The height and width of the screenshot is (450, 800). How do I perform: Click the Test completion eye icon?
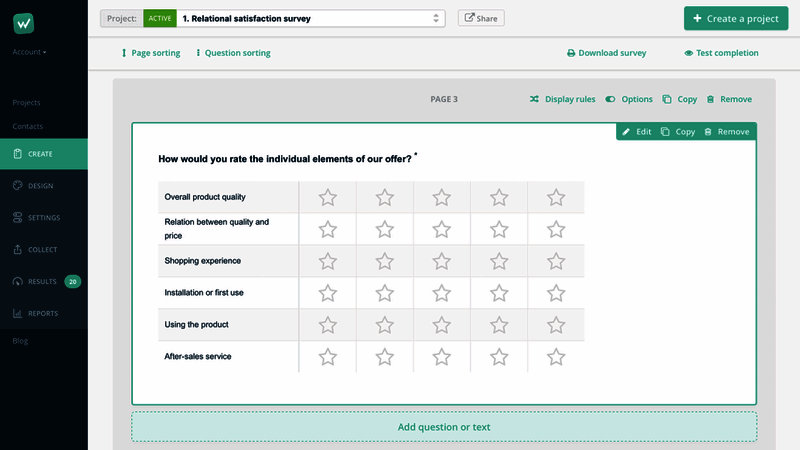[x=688, y=53]
